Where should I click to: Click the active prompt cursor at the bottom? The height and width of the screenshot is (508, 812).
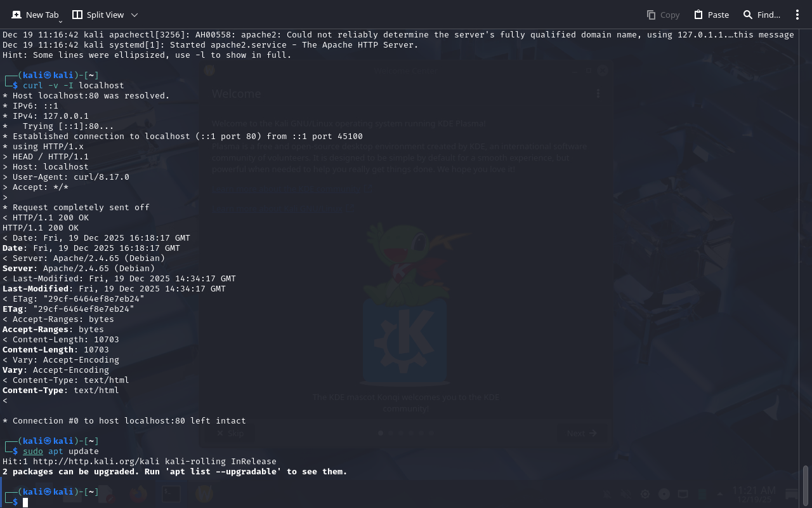[x=25, y=502]
